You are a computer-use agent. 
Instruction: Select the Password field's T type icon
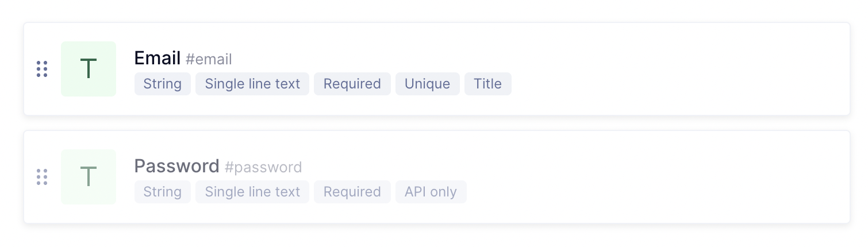coord(89,177)
